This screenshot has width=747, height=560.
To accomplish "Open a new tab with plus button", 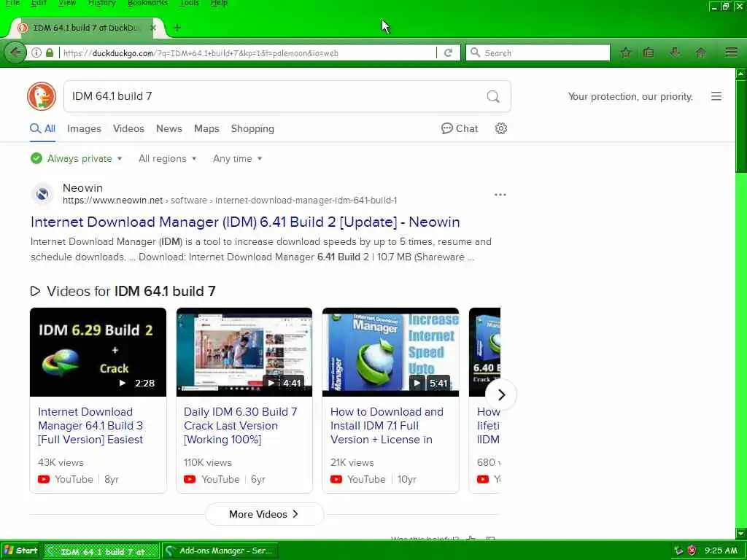I will point(177,28).
